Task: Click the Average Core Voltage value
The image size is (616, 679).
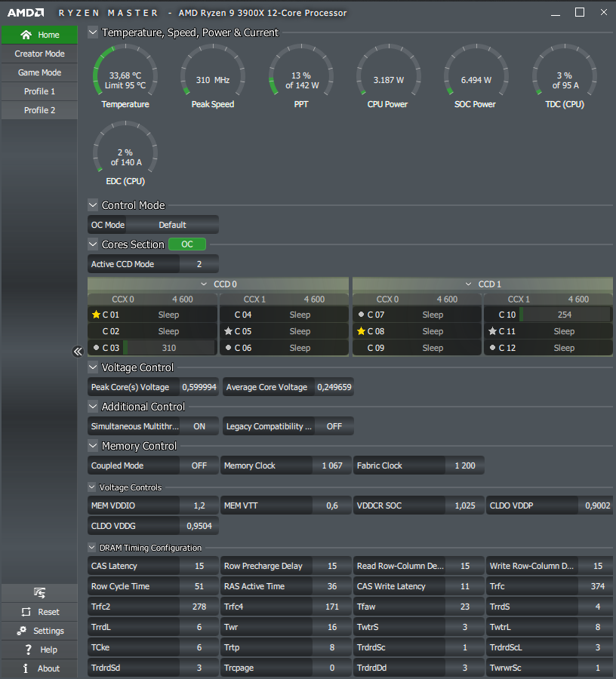Action: click(x=334, y=387)
